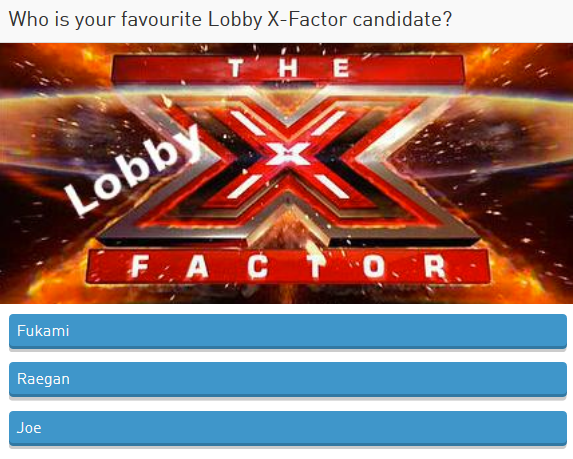Viewport: 573px width, 459px height.
Task: Click the red FACTOR banner in the image
Action: pos(288,267)
